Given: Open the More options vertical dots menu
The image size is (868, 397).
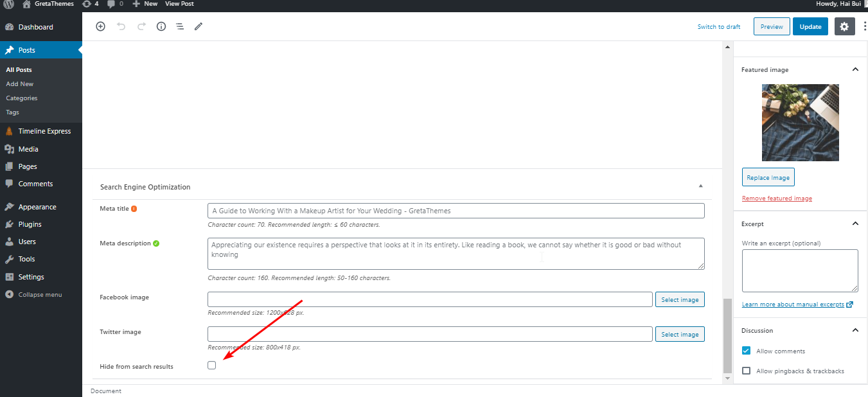Looking at the screenshot, I should pyautogui.click(x=865, y=26).
